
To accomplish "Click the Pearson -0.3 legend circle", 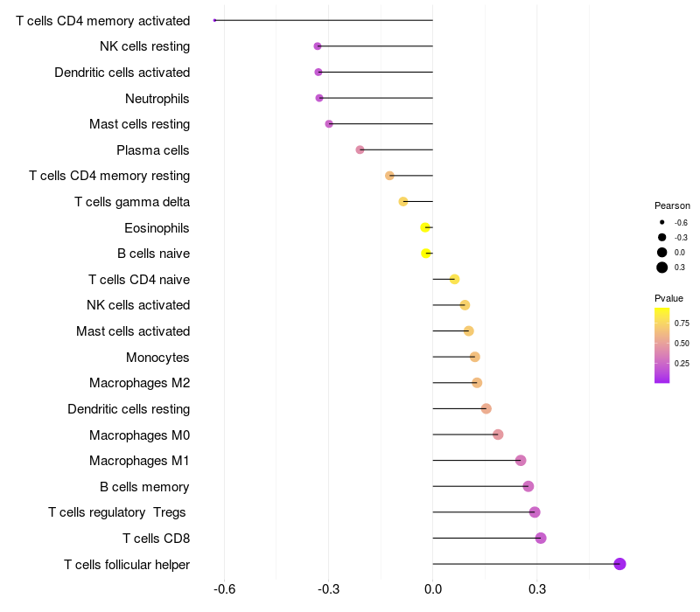I will (x=662, y=237).
